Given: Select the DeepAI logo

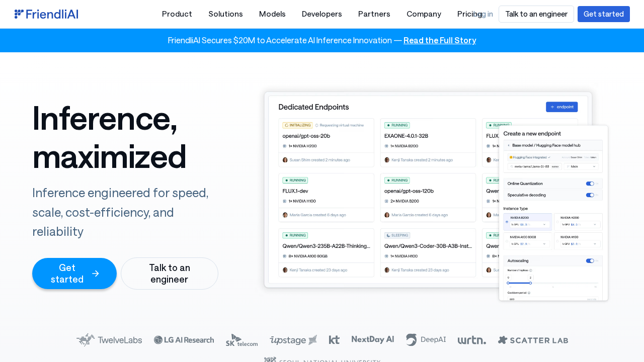Looking at the screenshot, I should 426,340.
